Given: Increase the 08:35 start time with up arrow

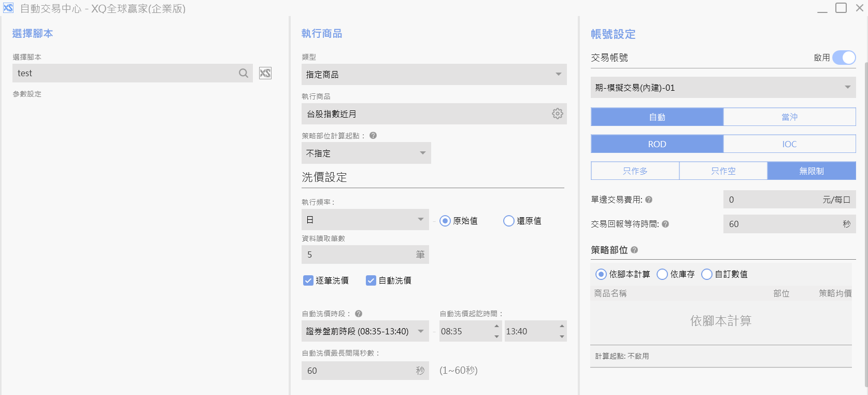Looking at the screenshot, I should point(496,326).
